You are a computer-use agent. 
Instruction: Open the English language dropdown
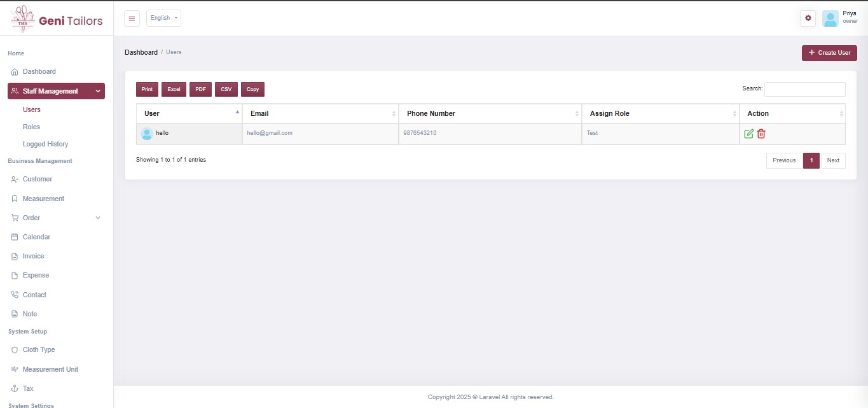163,18
